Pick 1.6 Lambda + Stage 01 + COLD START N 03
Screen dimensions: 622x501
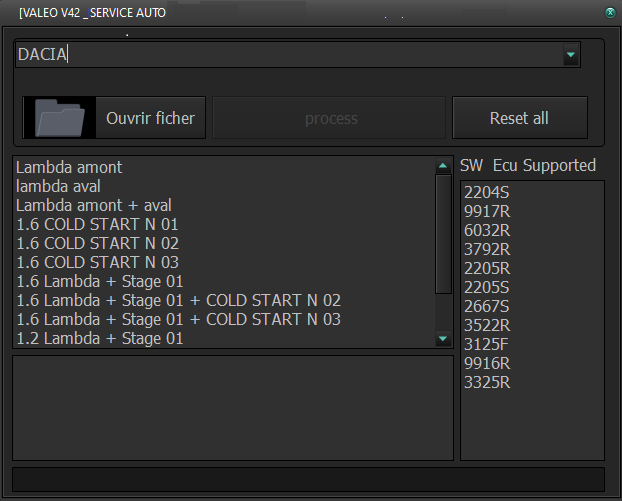[x=179, y=320]
